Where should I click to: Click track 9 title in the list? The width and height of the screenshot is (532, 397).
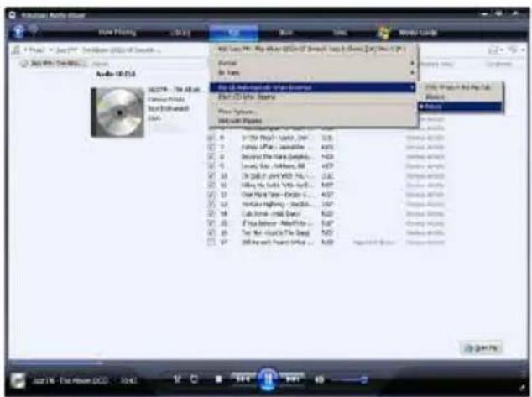click(x=274, y=166)
